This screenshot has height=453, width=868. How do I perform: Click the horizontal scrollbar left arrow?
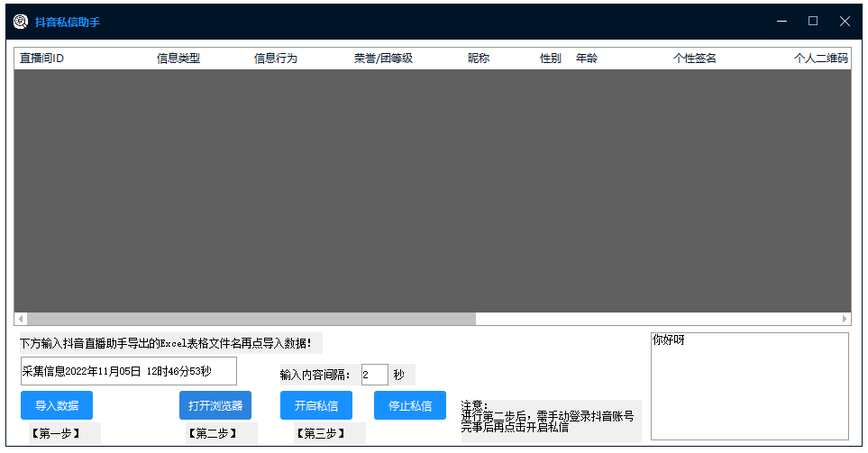(21, 319)
